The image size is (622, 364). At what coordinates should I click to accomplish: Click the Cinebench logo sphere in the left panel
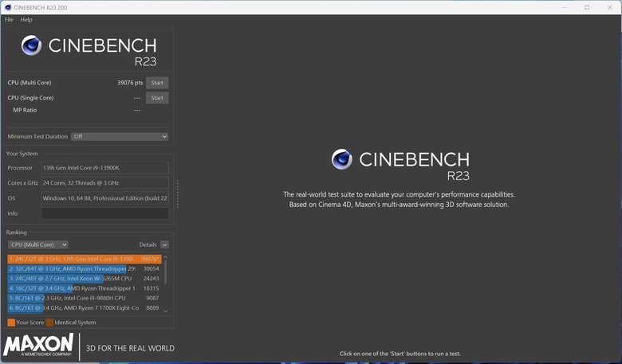click(x=31, y=45)
